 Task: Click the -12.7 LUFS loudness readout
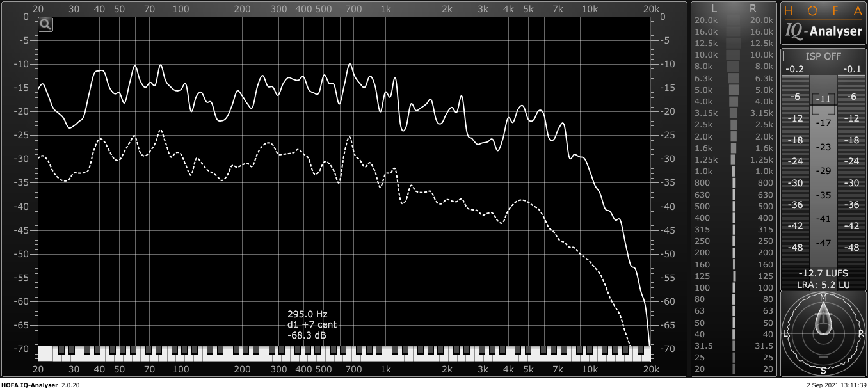tap(823, 273)
